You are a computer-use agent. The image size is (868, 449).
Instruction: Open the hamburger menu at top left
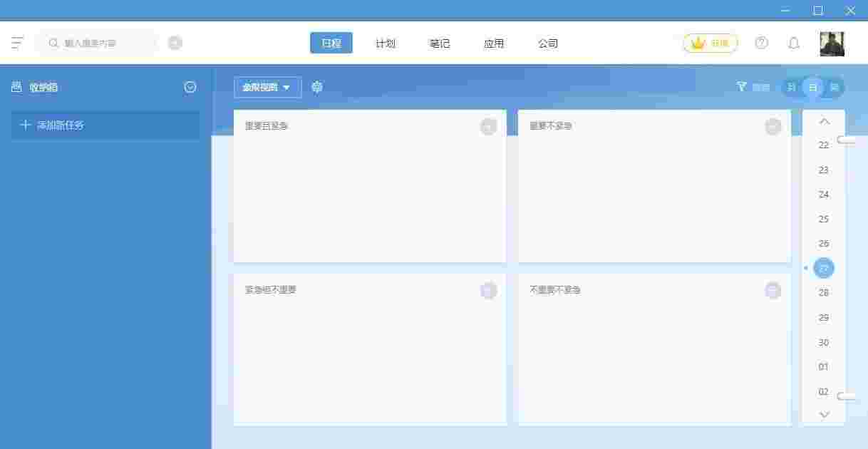coord(18,43)
